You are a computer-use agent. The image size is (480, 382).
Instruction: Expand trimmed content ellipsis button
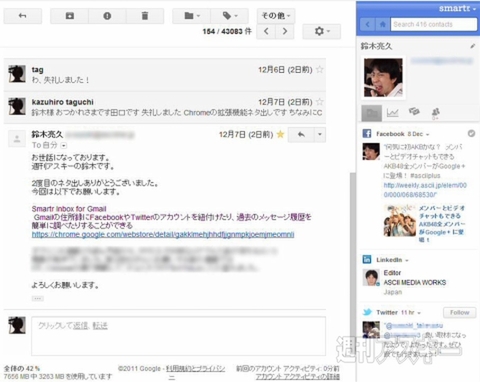point(37,298)
